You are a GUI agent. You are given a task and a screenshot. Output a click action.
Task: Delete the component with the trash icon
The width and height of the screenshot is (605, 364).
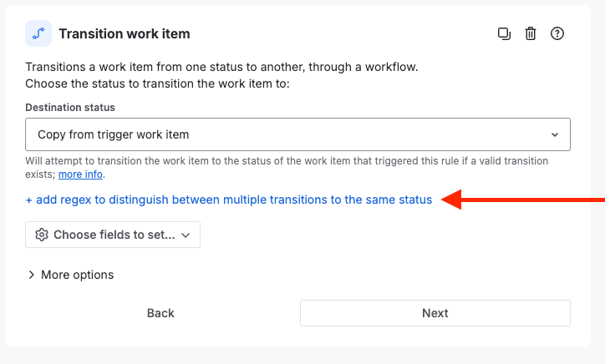(531, 34)
